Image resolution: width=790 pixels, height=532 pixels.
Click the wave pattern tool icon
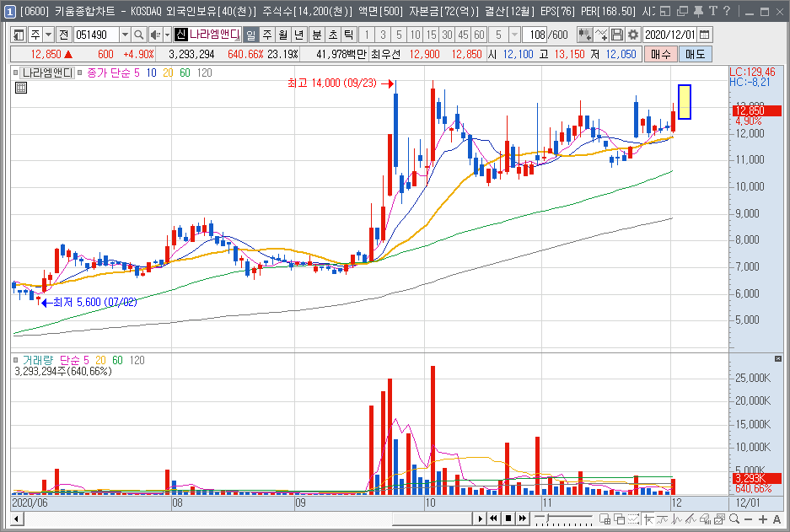click(x=676, y=519)
